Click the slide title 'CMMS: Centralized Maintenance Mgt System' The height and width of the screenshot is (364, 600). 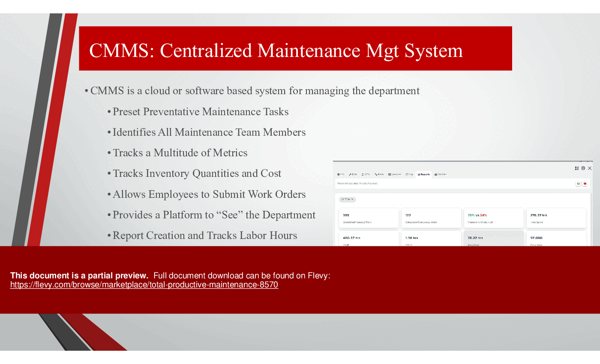(276, 51)
